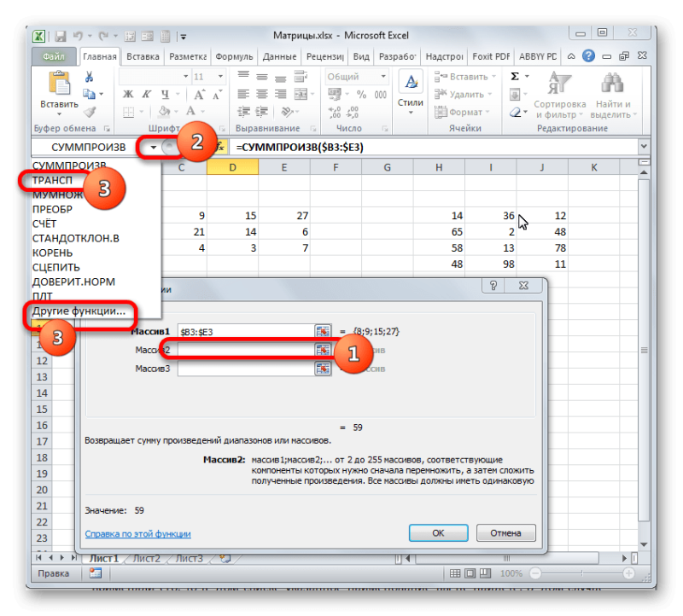Screen dimensions: 683x616
Task: Open Справка по этой функции link
Action: [x=137, y=534]
